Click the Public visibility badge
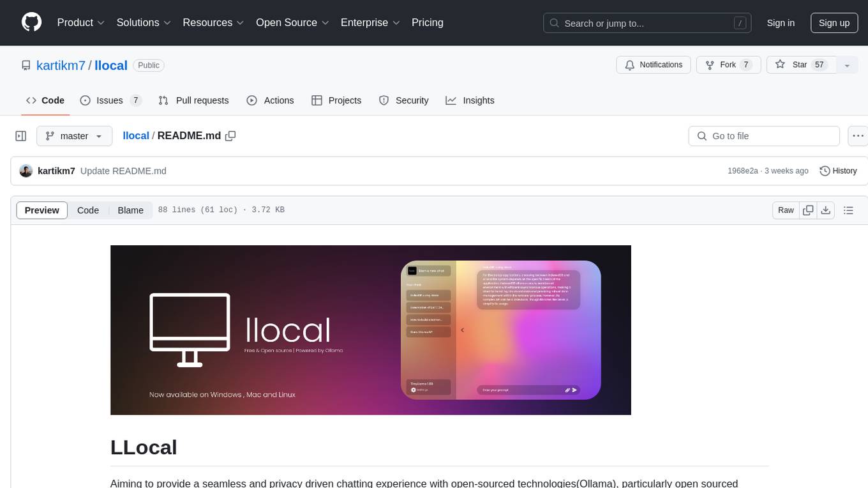Screen dimensions: 868x488 (x=149, y=65)
